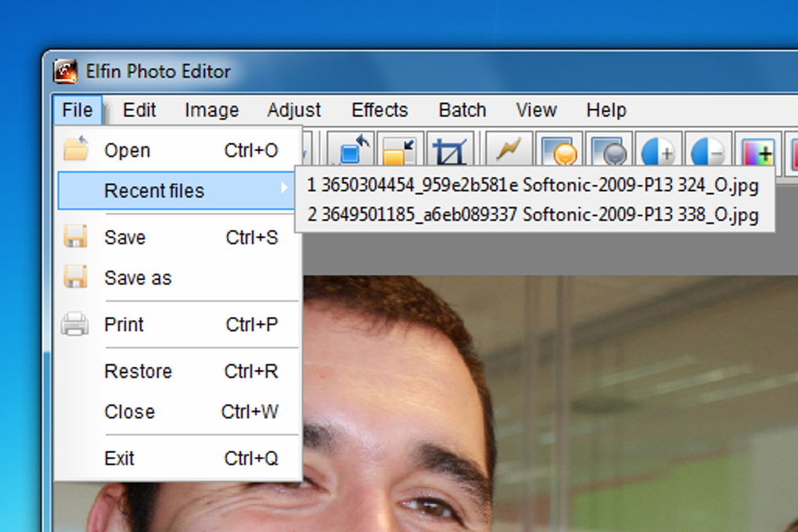This screenshot has height=532, width=798.
Task: Open recent file ending 324_O.jpg
Action: [534, 185]
